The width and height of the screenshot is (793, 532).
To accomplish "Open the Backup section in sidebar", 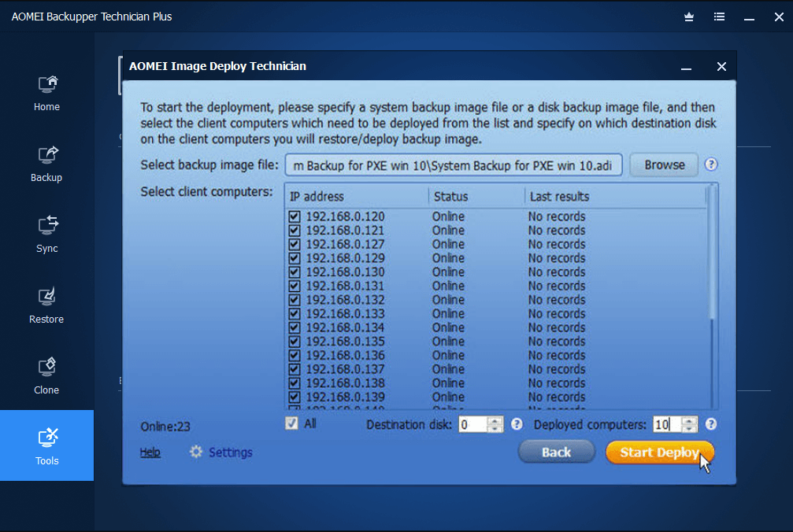I will pyautogui.click(x=46, y=164).
